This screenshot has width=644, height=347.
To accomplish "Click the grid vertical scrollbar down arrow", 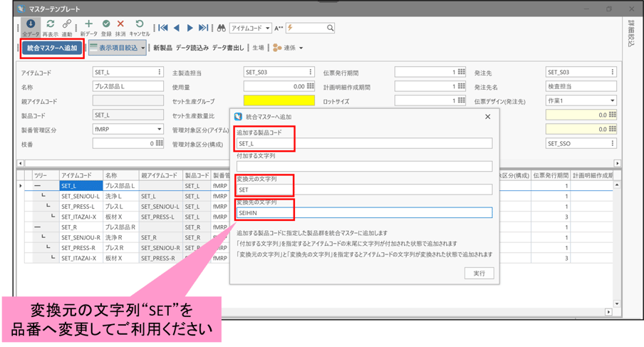I will pos(617,304).
